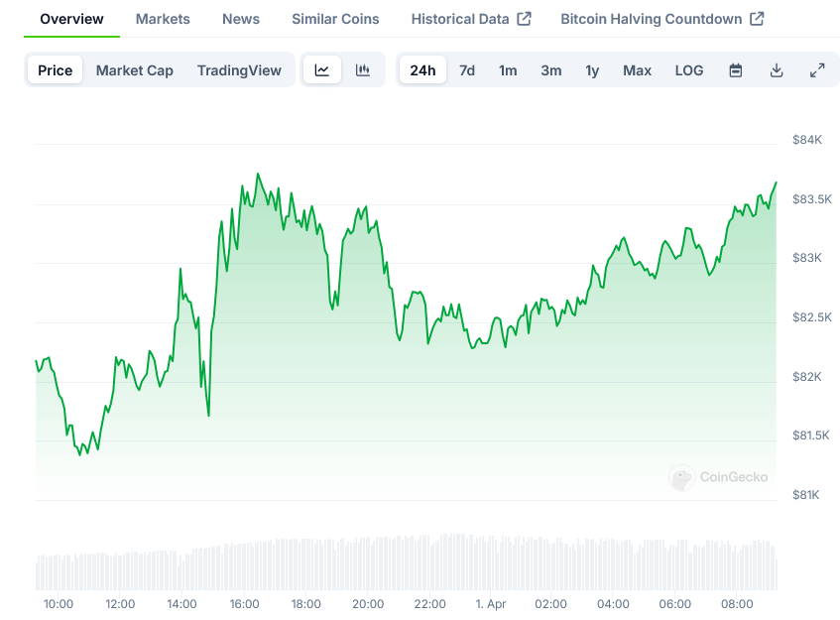The image size is (840, 620).
Task: Open Bitcoin Halving Countdown link
Action: click(x=662, y=19)
